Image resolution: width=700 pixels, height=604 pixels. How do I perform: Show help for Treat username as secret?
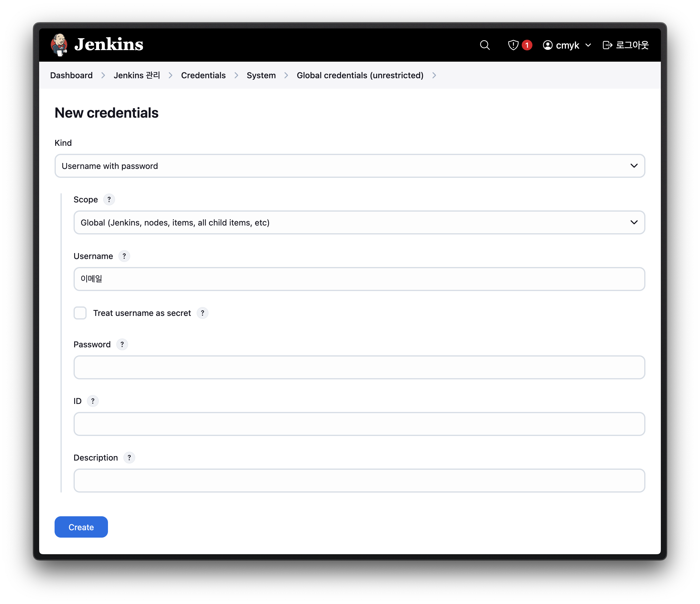(202, 313)
